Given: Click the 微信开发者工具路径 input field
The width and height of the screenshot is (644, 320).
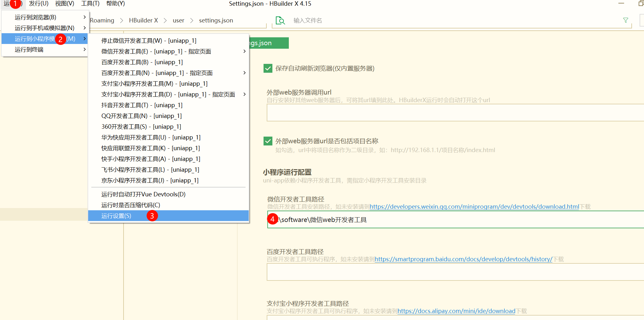Looking at the screenshot, I should tap(455, 219).
